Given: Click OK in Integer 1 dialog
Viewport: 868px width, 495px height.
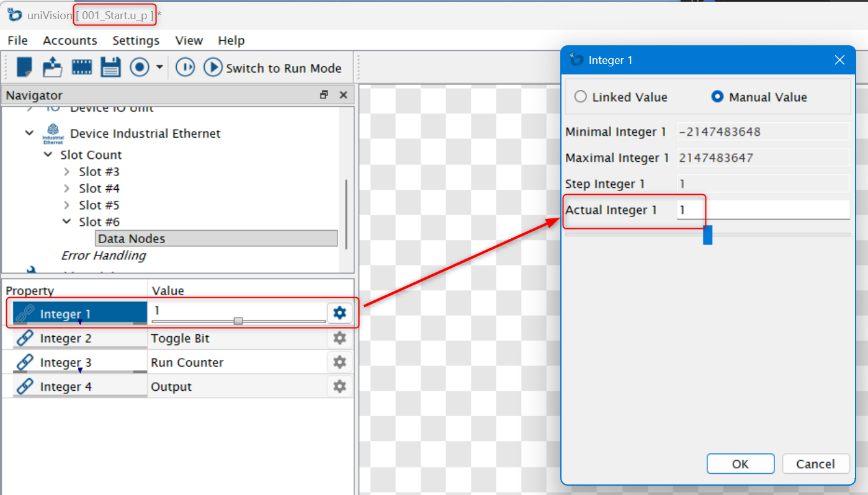Looking at the screenshot, I should (x=740, y=464).
